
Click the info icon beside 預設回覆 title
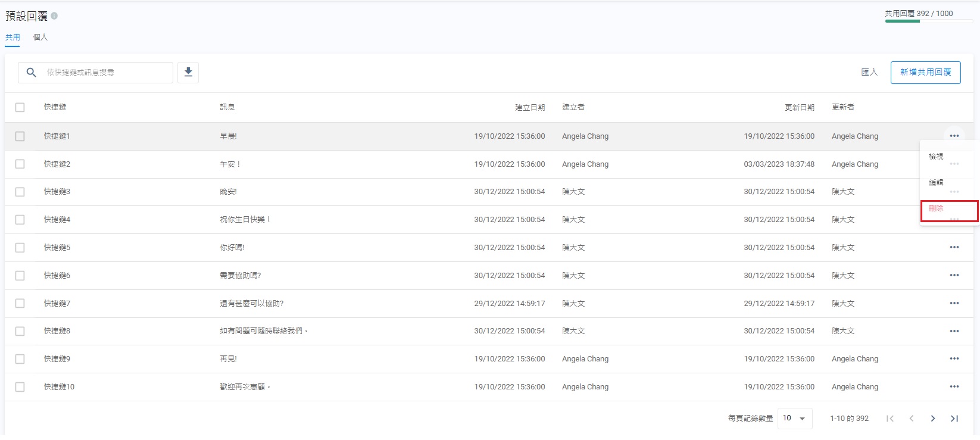(54, 16)
